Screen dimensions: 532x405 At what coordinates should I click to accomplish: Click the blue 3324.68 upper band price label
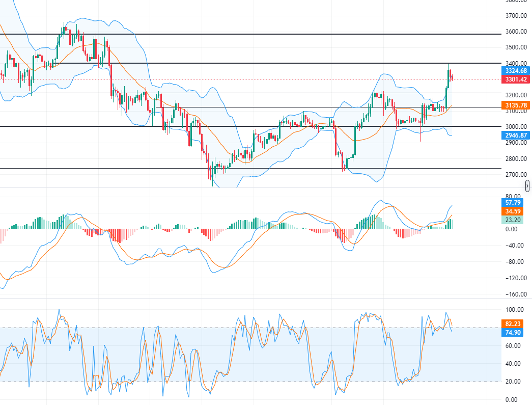click(515, 71)
